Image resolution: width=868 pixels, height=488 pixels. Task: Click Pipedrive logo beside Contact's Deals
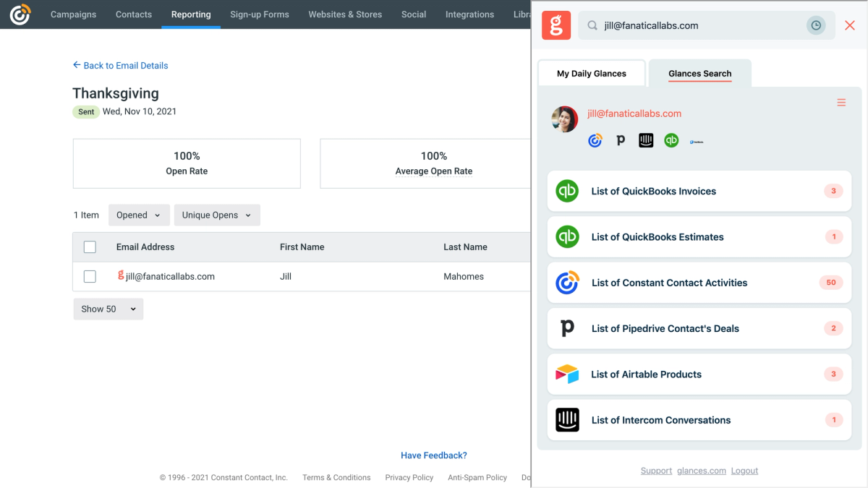pos(567,328)
